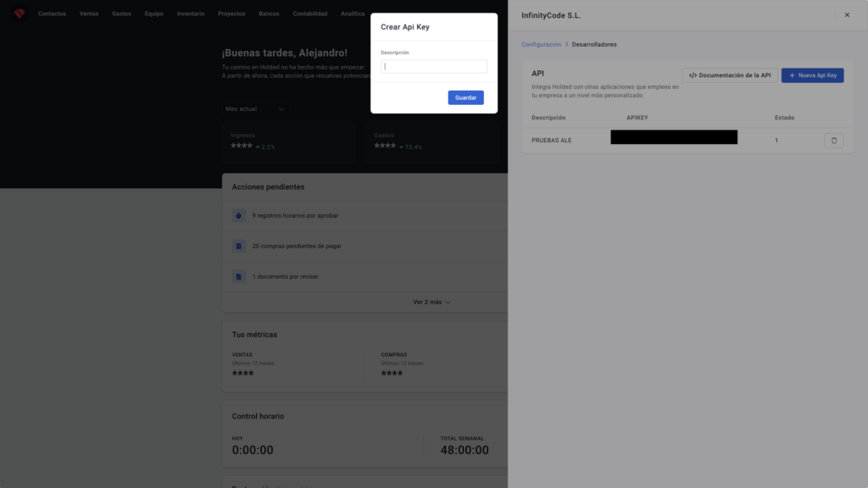The height and width of the screenshot is (488, 868).
Task: Click the Estado column header
Action: [x=784, y=118]
